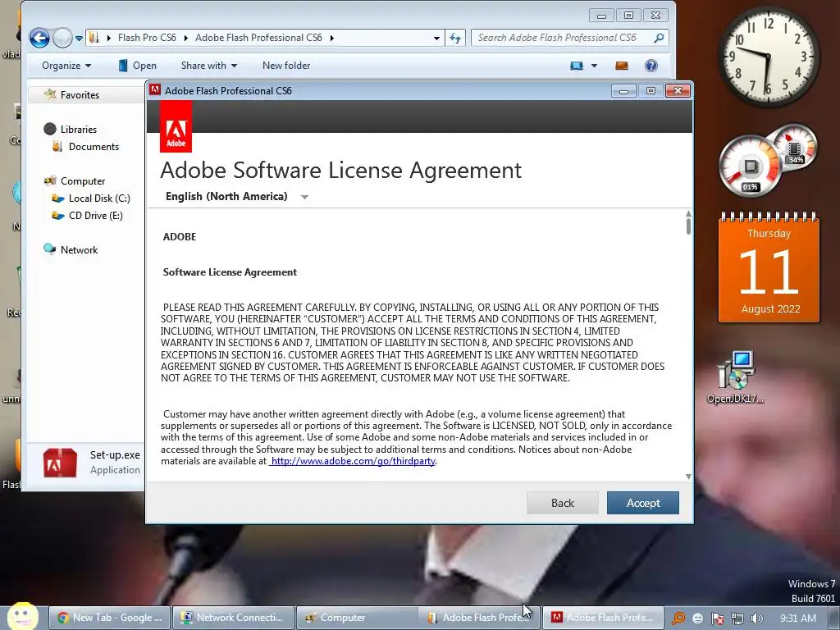Screen dimensions: 840x630
Task: Select Computer in the navigation pane
Action: [83, 181]
